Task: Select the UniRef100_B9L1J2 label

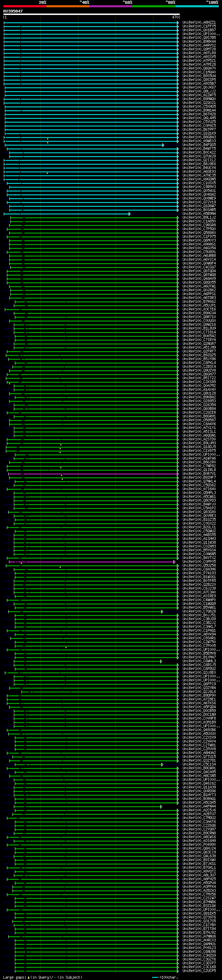Action: coord(199,218)
